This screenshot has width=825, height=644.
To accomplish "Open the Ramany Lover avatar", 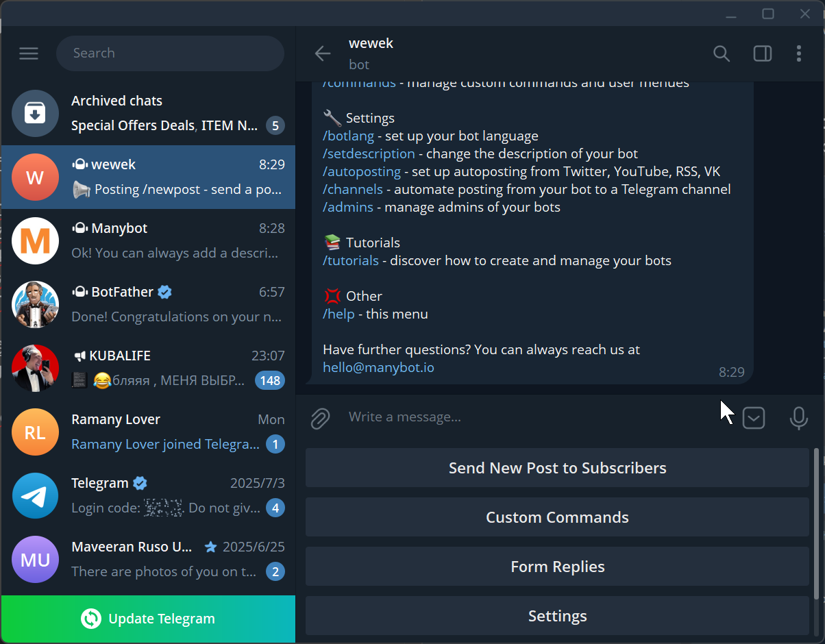I will 36,432.
